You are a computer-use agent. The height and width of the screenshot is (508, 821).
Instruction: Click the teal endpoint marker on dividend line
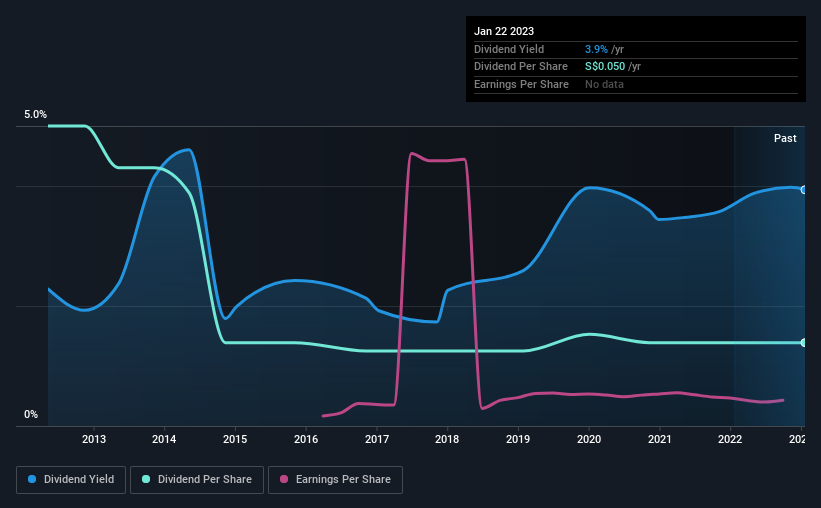coord(804,343)
